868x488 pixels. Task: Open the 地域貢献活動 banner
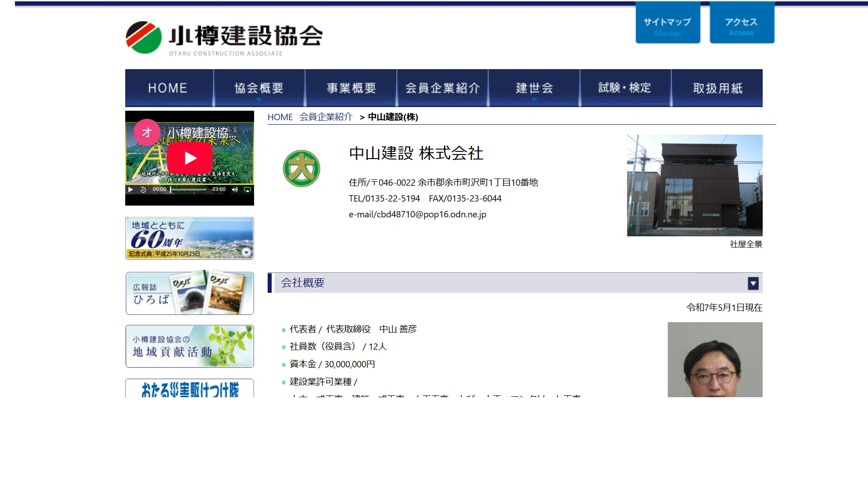[189, 347]
